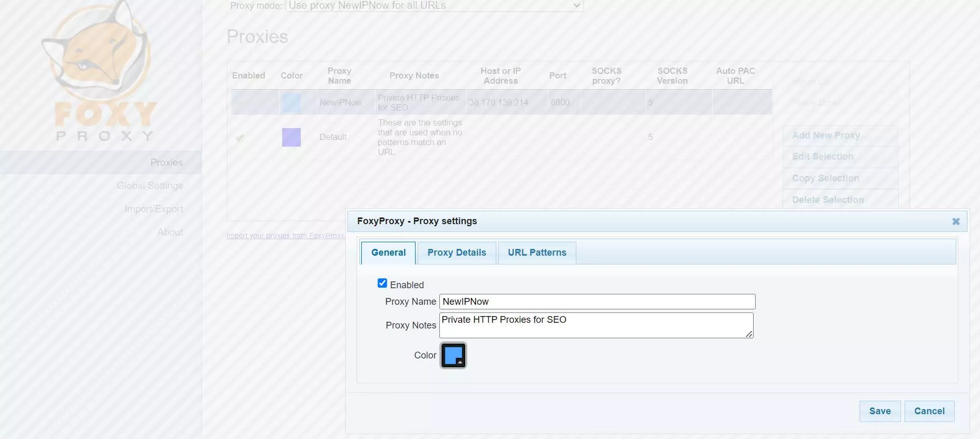The width and height of the screenshot is (980, 439).
Task: Click Add New Proxy button
Action: [840, 135]
